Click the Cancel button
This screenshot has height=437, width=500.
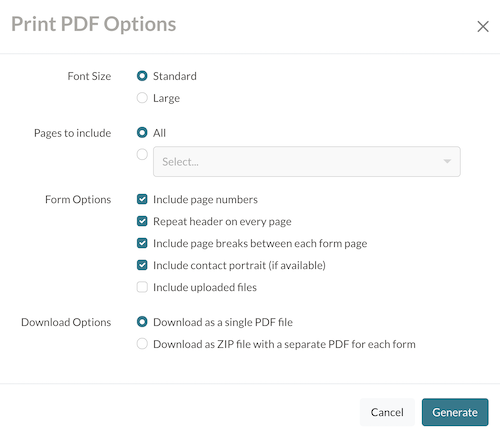(x=387, y=412)
